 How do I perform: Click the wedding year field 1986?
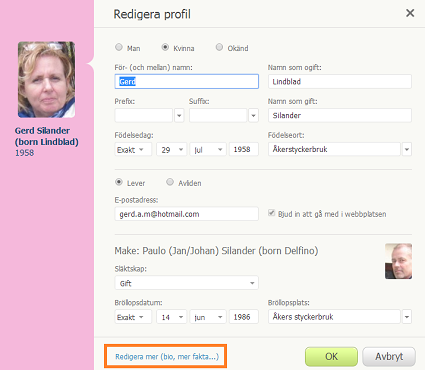(x=244, y=317)
